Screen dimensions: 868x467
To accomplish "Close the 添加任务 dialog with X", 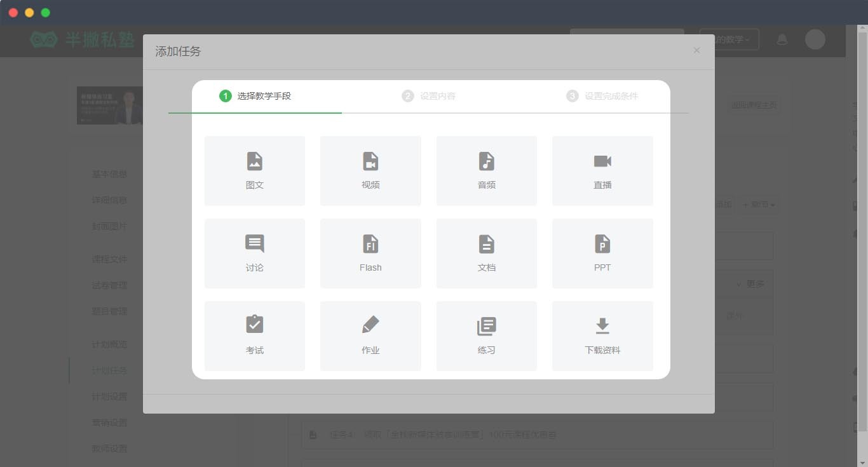I will tap(696, 50).
